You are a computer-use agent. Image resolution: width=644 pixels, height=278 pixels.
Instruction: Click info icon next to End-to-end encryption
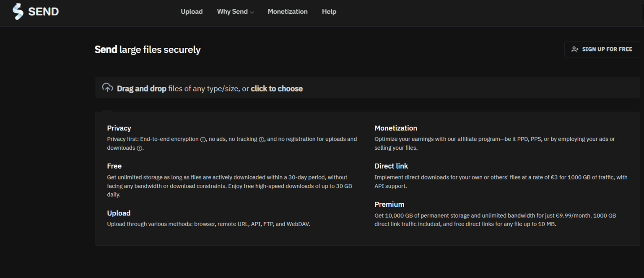click(x=203, y=140)
